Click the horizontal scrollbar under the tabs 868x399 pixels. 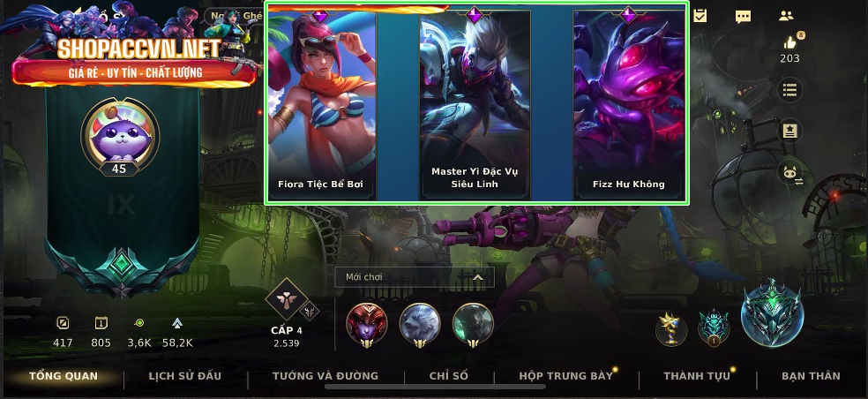point(435,387)
